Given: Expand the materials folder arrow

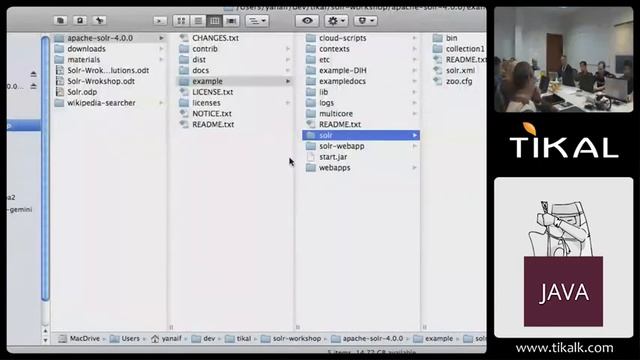Looking at the screenshot, I should coord(162,60).
